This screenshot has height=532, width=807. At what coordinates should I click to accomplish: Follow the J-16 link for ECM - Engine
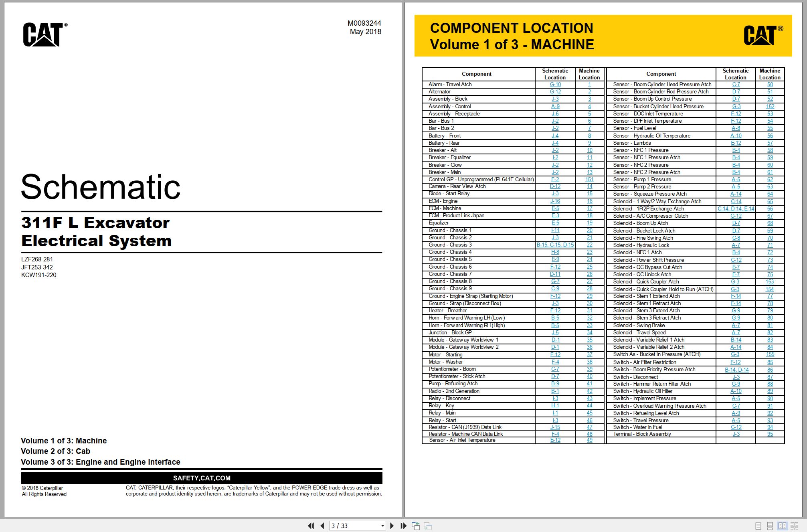point(555,201)
